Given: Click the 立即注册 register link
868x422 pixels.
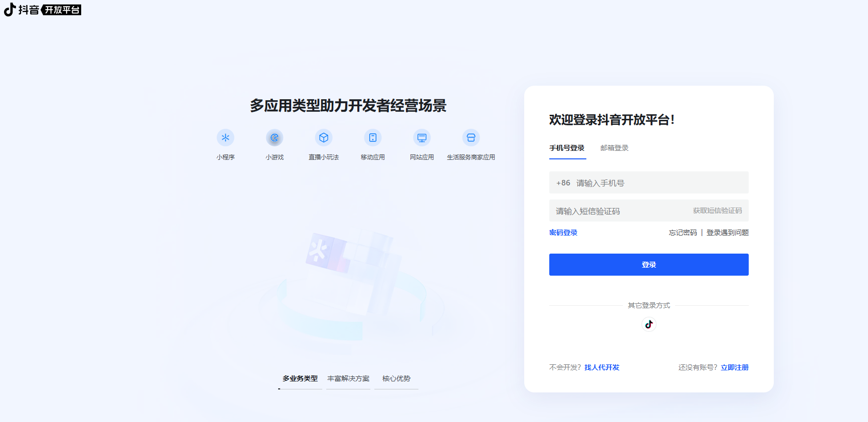Looking at the screenshot, I should point(735,367).
